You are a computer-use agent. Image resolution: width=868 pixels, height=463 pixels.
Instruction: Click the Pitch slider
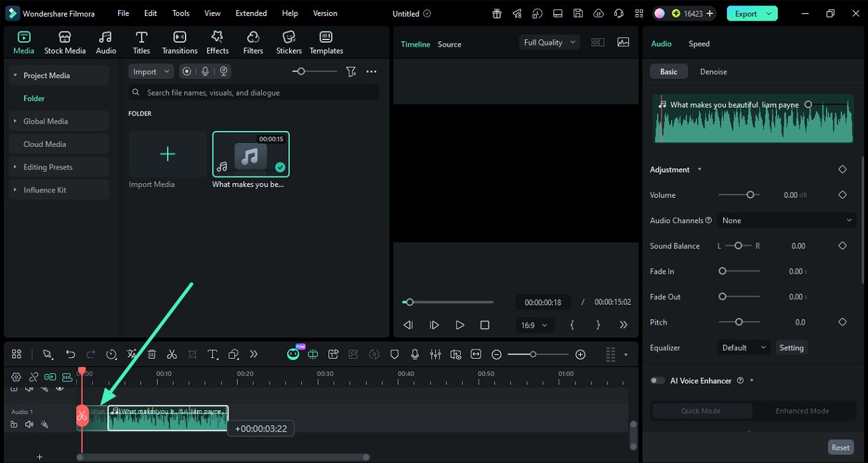pos(739,322)
